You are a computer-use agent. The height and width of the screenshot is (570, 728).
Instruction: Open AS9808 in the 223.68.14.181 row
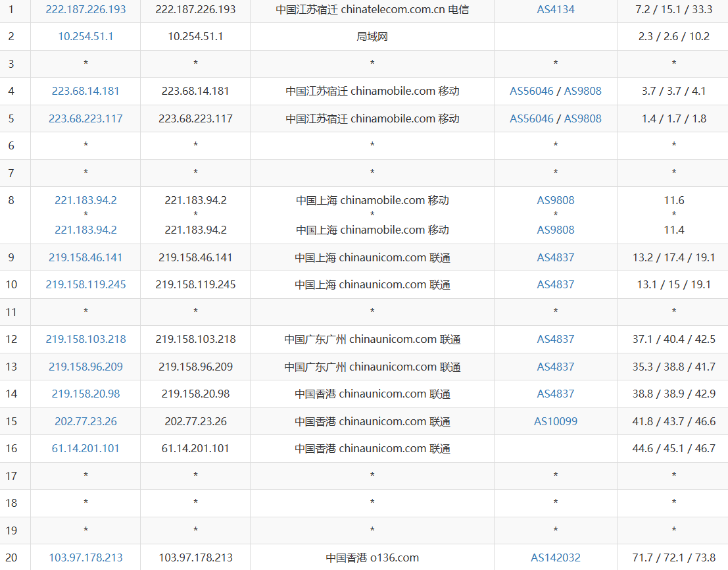pyautogui.click(x=583, y=91)
